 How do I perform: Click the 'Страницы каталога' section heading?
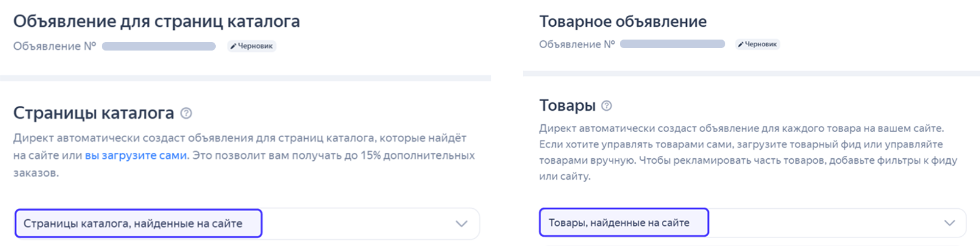[x=94, y=113]
